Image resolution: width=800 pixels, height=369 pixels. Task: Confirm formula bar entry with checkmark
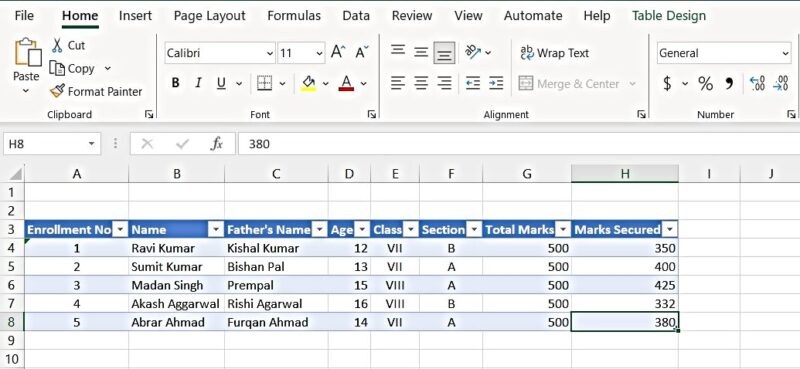click(x=182, y=144)
